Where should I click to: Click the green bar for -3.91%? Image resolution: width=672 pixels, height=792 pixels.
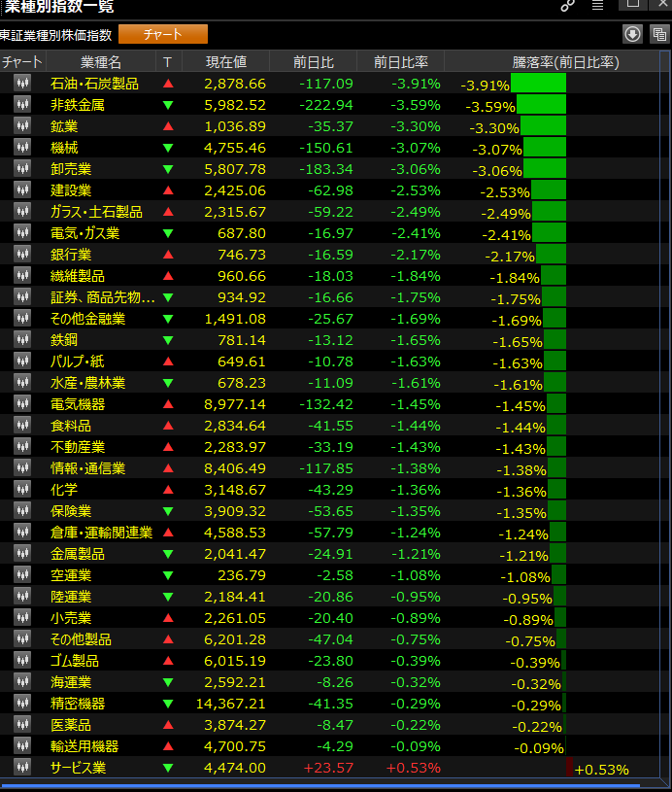538,83
